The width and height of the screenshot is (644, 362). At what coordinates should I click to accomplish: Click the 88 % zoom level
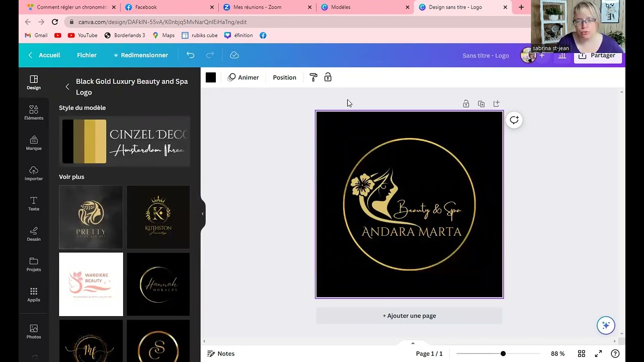(557, 353)
